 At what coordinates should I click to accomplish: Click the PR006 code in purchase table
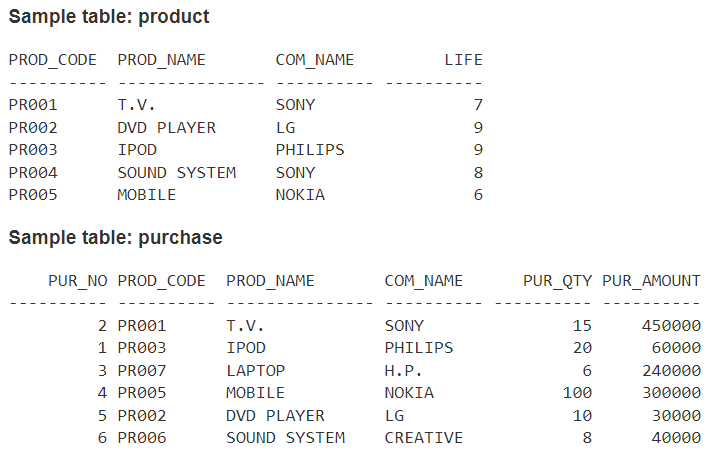pyautogui.click(x=142, y=438)
